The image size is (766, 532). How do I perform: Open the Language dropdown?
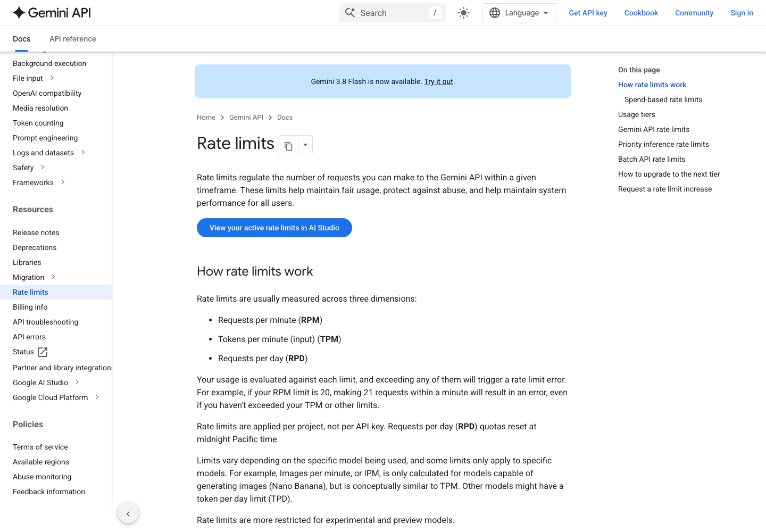click(x=519, y=13)
